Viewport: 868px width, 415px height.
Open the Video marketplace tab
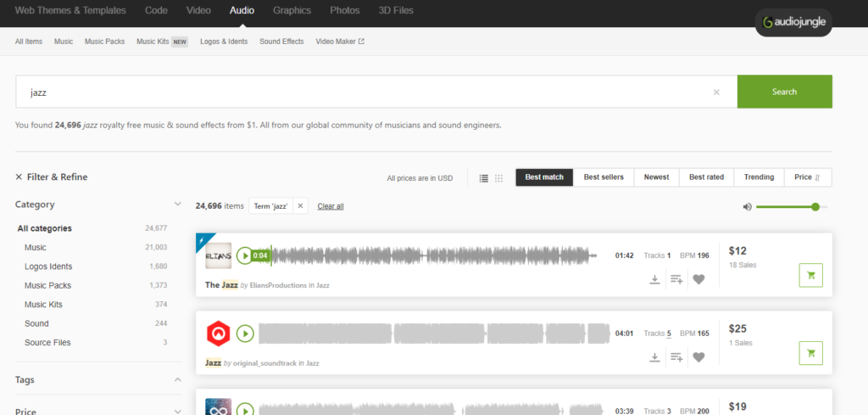click(x=198, y=10)
